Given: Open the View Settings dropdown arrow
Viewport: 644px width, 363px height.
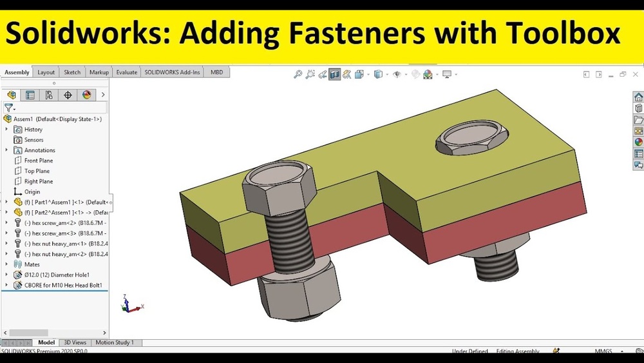Looking at the screenshot, I should (x=456, y=74).
